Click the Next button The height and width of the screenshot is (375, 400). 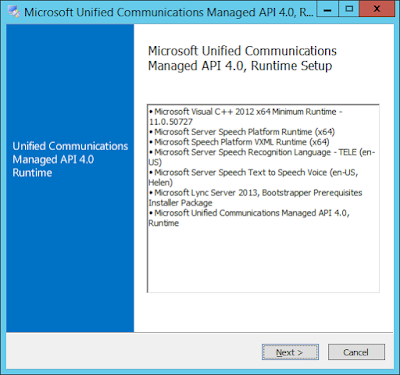pyautogui.click(x=290, y=352)
